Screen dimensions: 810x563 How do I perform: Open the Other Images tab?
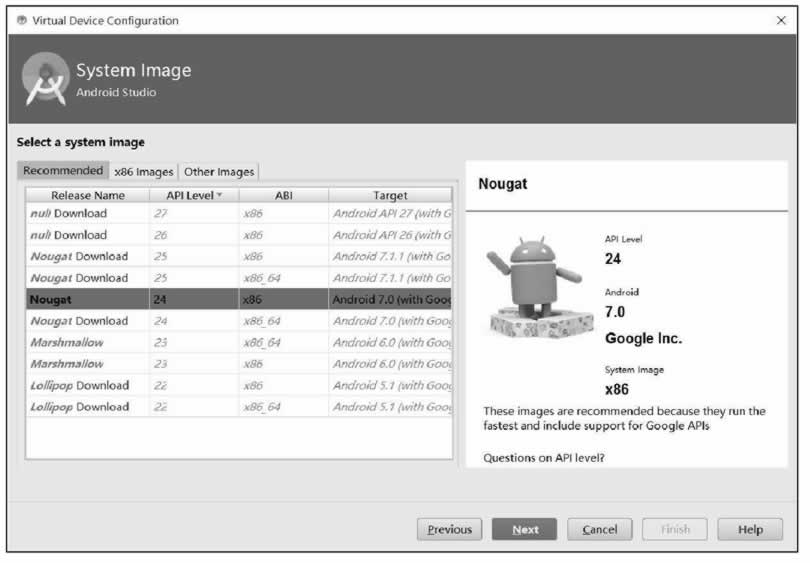coord(219,172)
